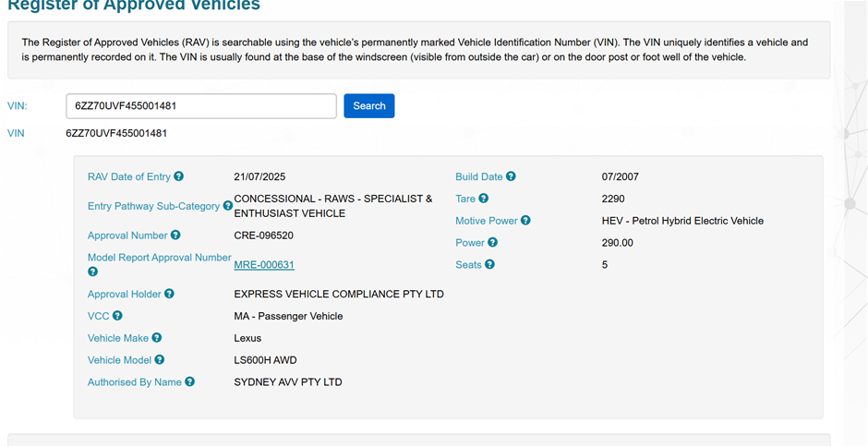Click the CRE-096520 approval number value
The height and width of the screenshot is (447, 868).
tap(264, 236)
